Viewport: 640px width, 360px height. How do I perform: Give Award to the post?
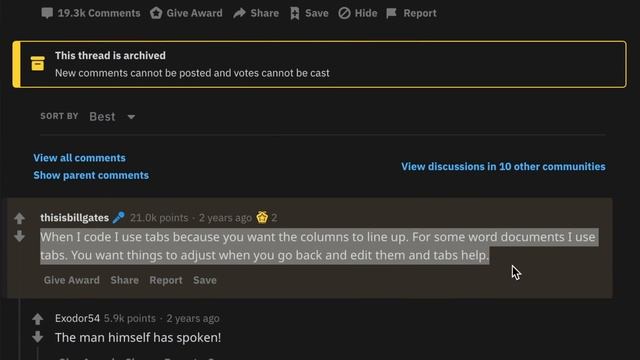(186, 13)
